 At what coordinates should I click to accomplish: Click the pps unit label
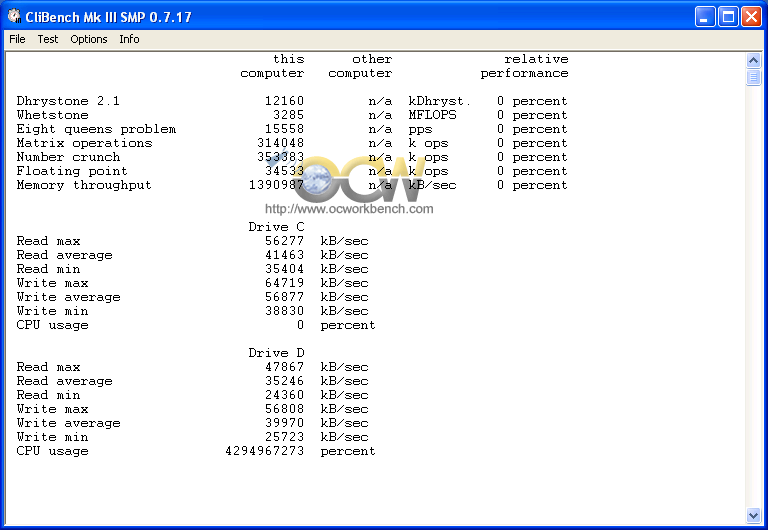(x=420, y=130)
